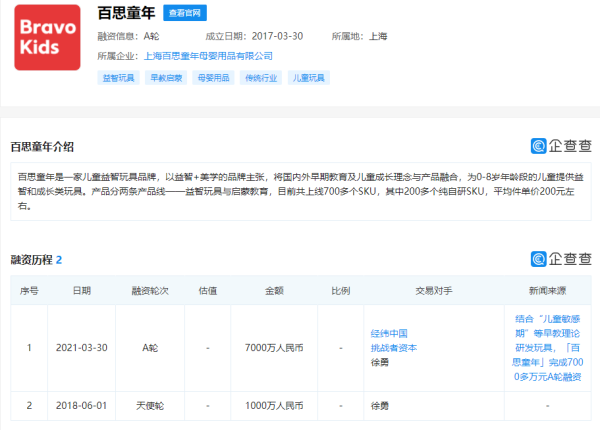Click the 天使轮 round cell
Screen dimensions: 600x430
tap(150, 406)
